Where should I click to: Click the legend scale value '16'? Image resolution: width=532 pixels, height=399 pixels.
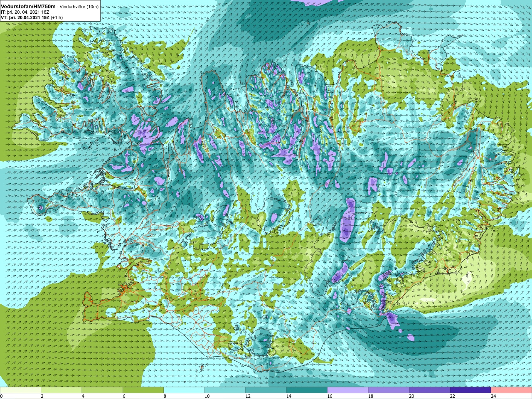click(330, 396)
